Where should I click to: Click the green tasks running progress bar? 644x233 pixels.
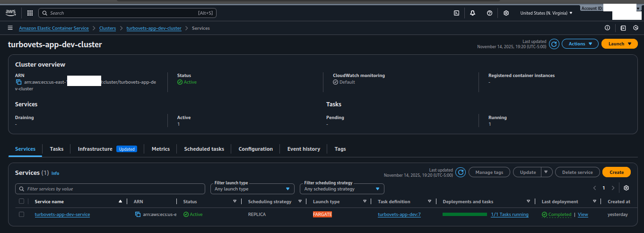[465, 215]
